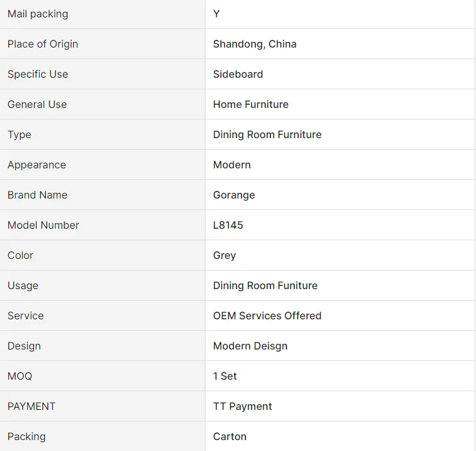
Task: Click the Place of Origin label
Action: (x=43, y=44)
